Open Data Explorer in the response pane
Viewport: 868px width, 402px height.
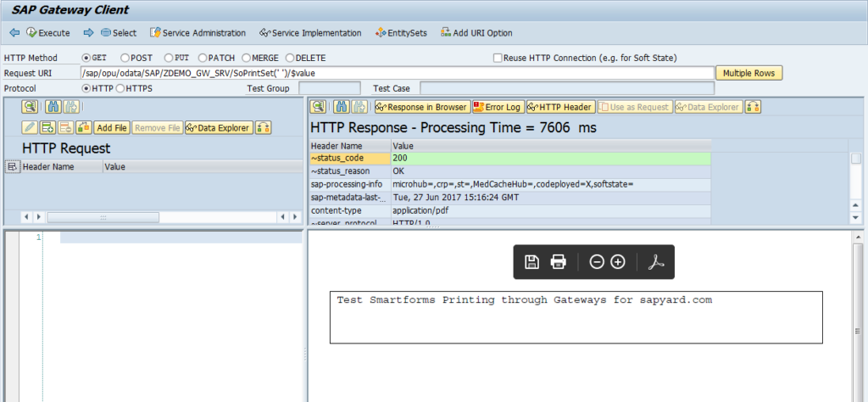click(x=709, y=107)
